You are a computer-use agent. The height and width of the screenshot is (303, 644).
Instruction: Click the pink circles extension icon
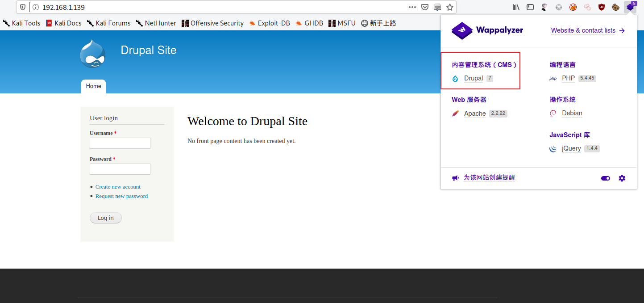[x=587, y=7]
